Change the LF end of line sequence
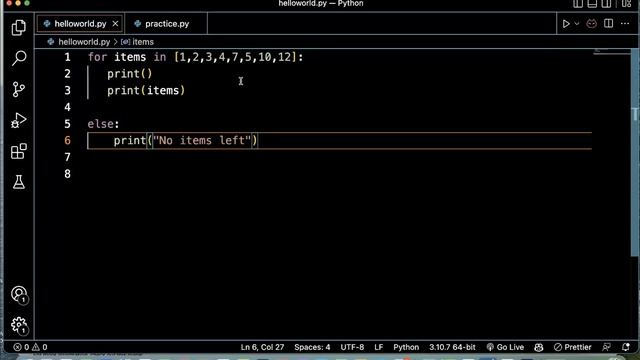Screen dimensions: 640x360 (379, 347)
